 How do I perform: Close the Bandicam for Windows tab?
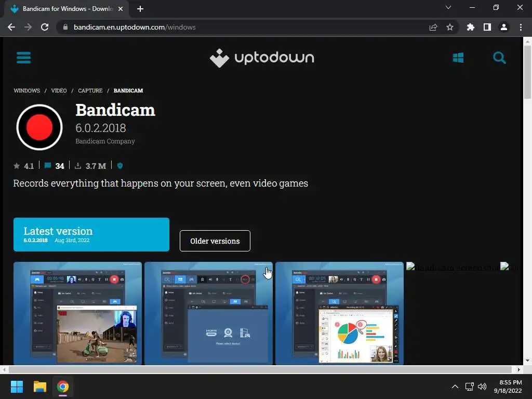click(121, 9)
